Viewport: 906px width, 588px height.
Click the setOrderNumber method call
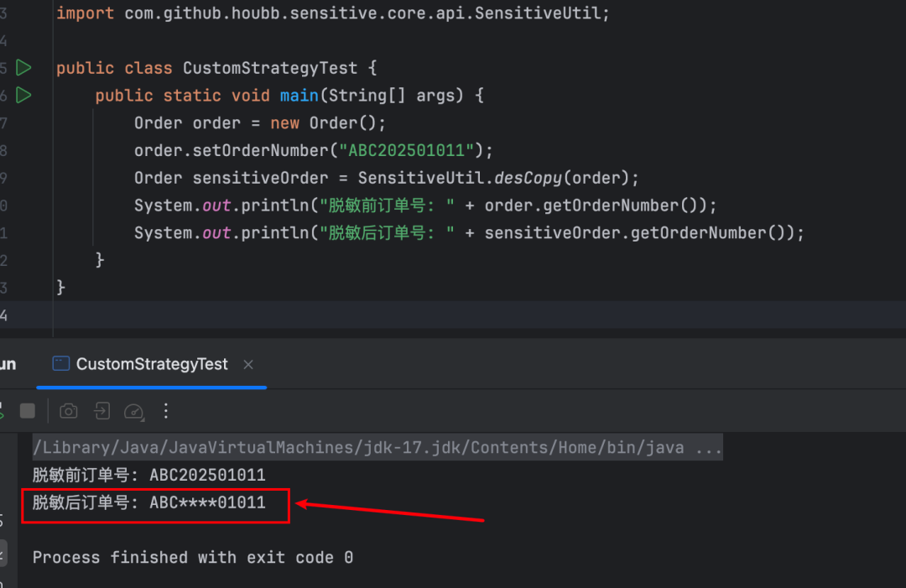tap(260, 151)
